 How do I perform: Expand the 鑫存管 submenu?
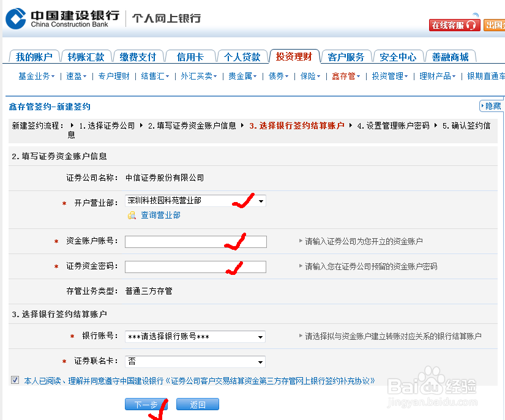346,77
